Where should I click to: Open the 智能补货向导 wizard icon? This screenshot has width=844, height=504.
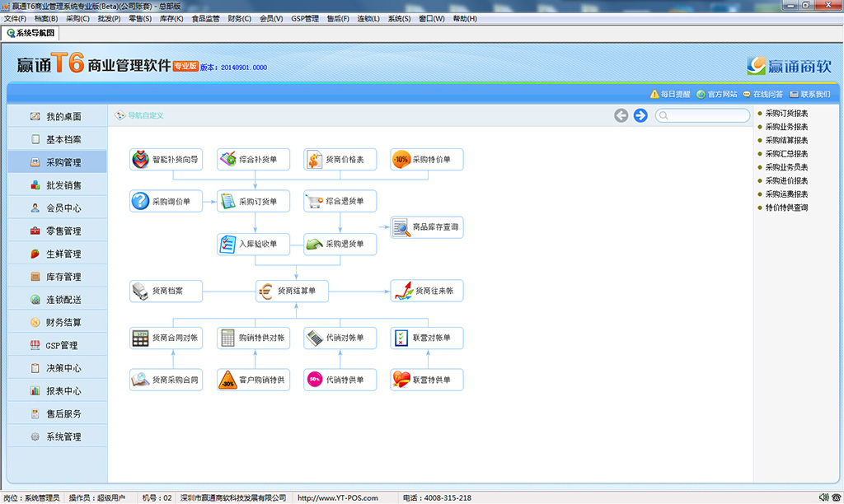tap(140, 160)
